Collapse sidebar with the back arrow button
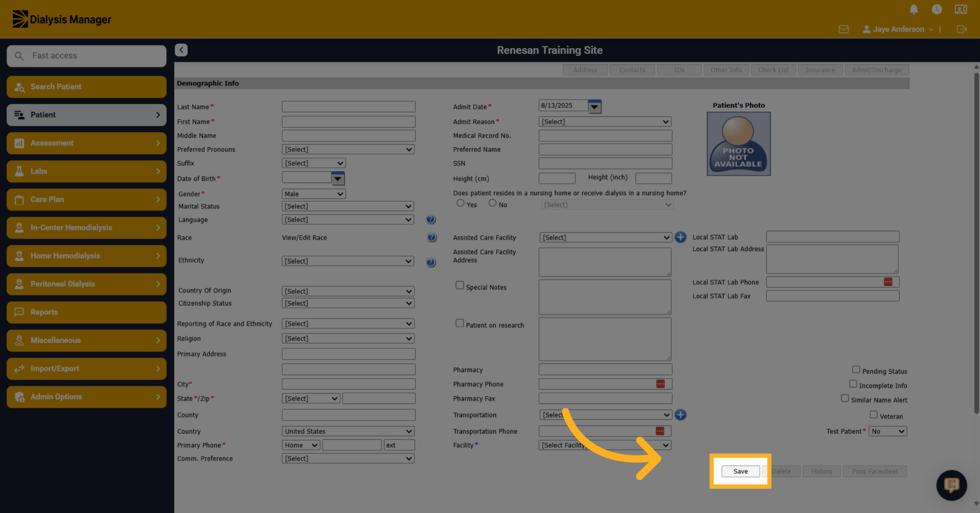Viewport: 980px width, 513px height. point(181,50)
